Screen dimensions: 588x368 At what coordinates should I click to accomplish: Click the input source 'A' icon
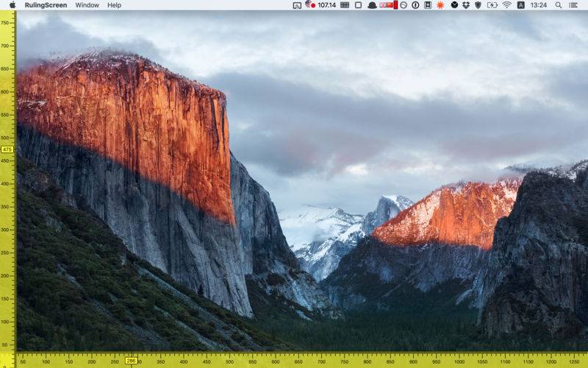(520, 5)
